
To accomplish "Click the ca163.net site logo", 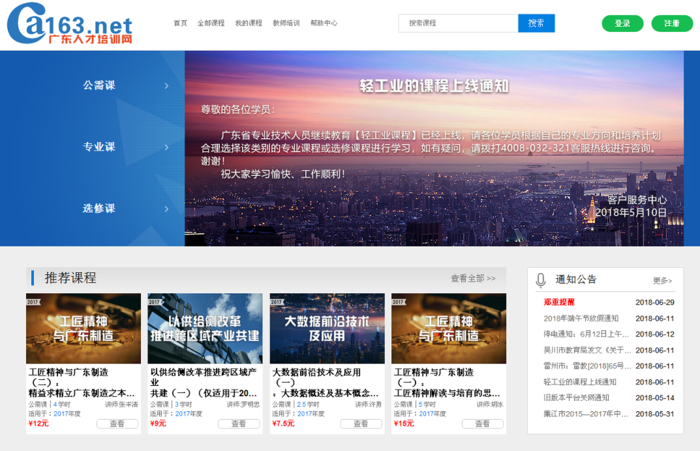I will pos(70,24).
